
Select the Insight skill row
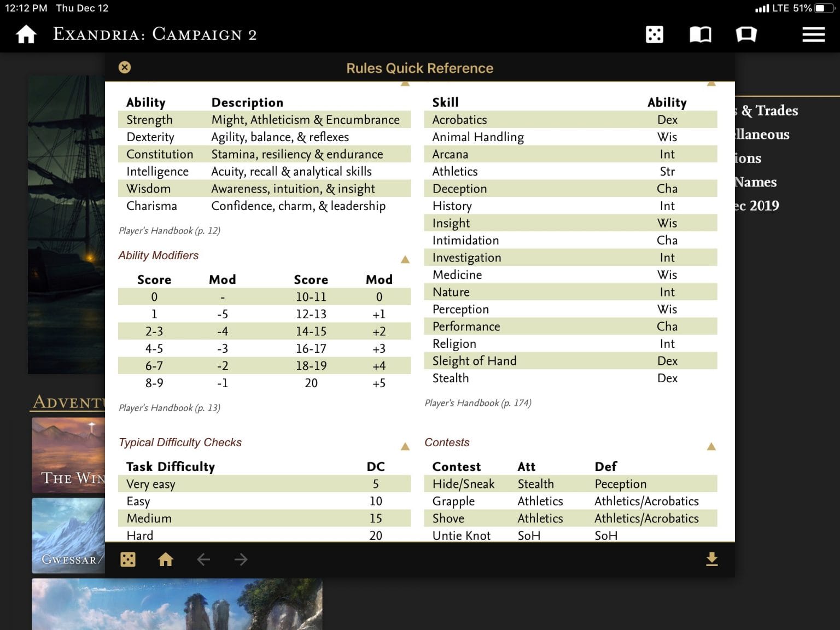(x=570, y=223)
